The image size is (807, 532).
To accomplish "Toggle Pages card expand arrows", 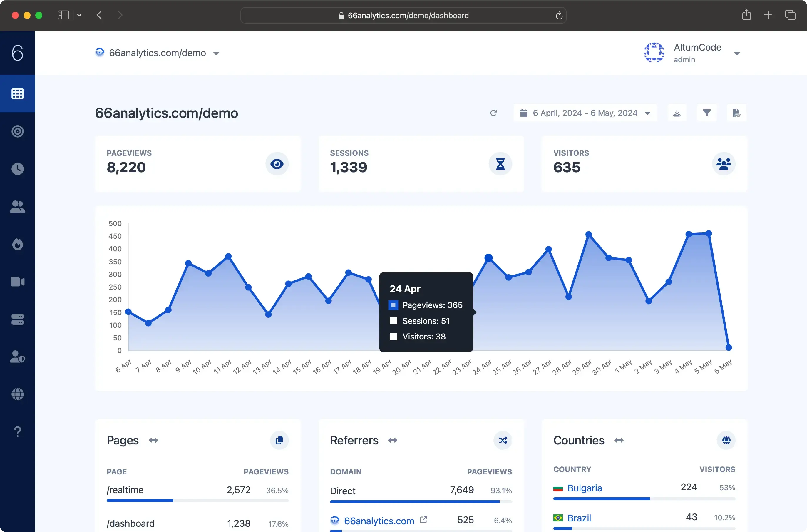I will (153, 440).
